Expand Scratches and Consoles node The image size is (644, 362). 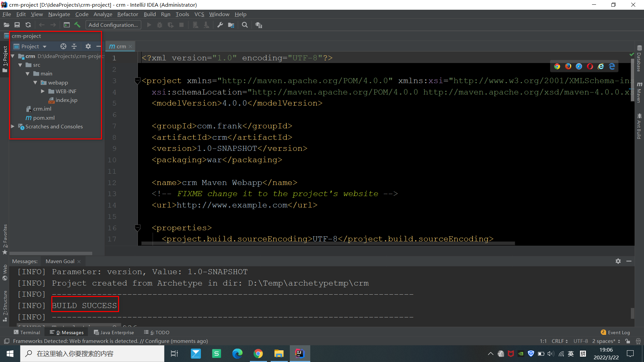pyautogui.click(x=13, y=126)
